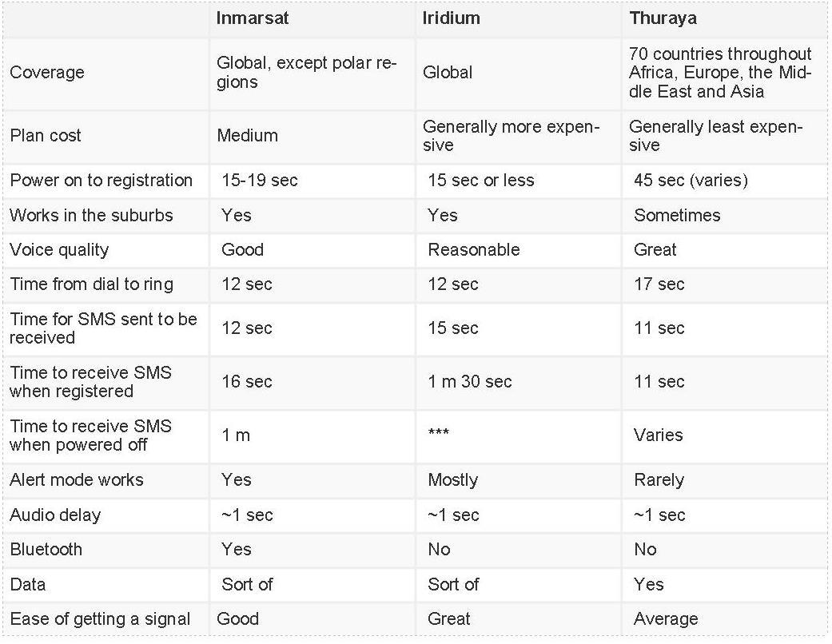Viewport: 832px width, 644px height.
Task: Click the Inmarsat column header
Action: [x=252, y=18]
